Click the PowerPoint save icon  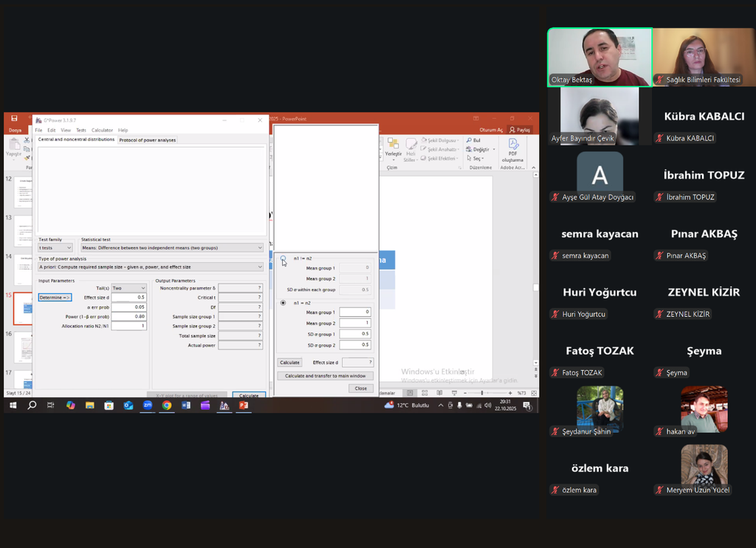[14, 119]
